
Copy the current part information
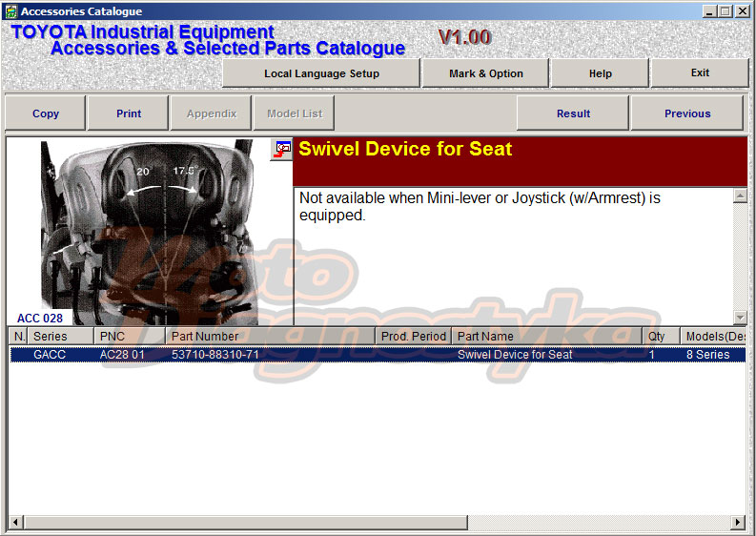pyautogui.click(x=46, y=113)
